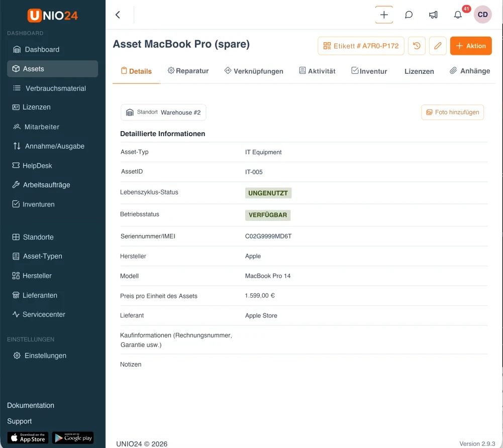The image size is (503, 448).
Task: Click the Standort Warehouse #2 chip
Action: coord(163,112)
